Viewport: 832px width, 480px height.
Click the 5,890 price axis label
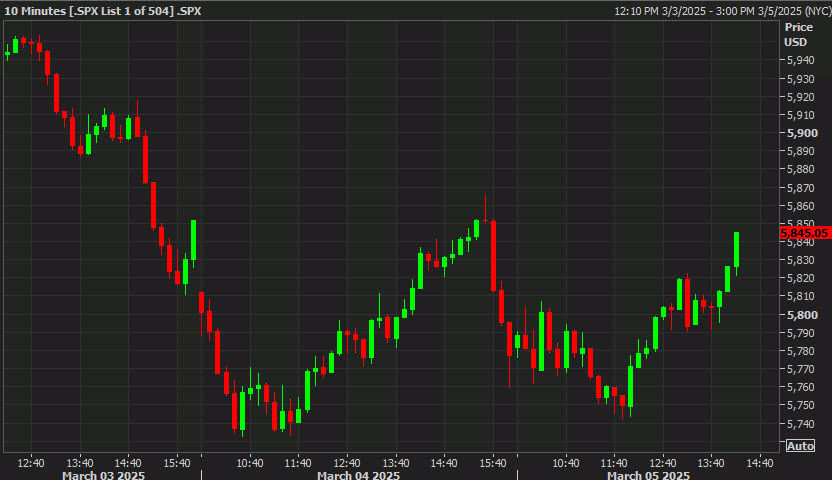pyautogui.click(x=801, y=151)
